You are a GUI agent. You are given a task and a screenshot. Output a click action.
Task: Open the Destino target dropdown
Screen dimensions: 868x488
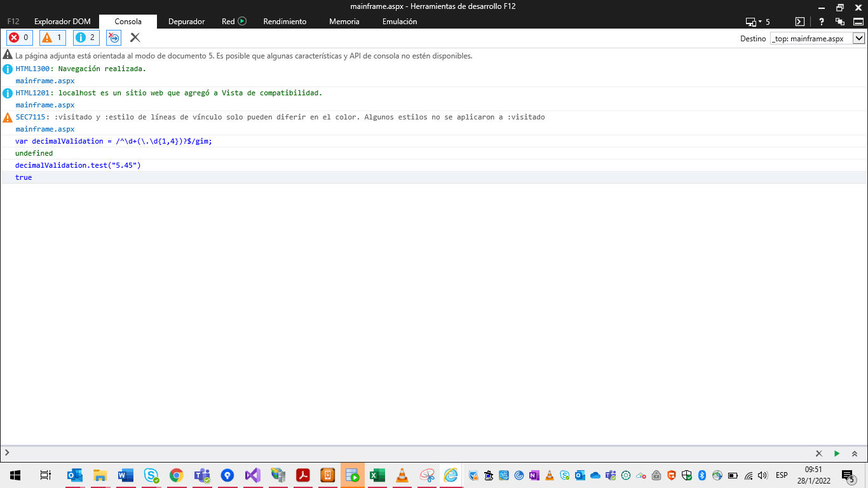(x=817, y=38)
